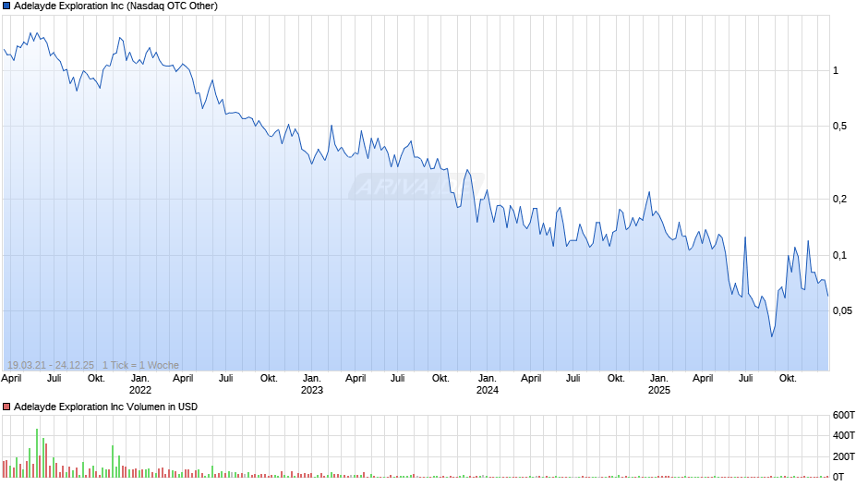
Task: Click the price axis label '1'
Action: point(836,70)
